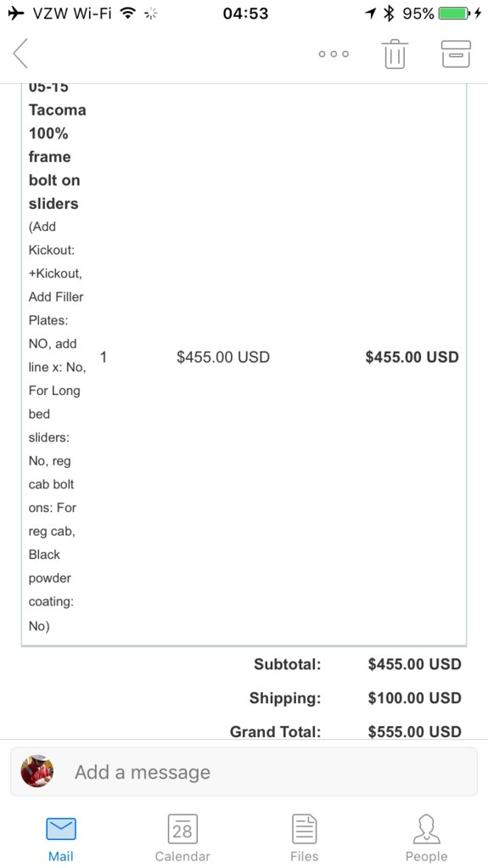Image resolution: width=488 pixels, height=868 pixels.
Task: Switch to the Files tab
Action: click(x=305, y=838)
